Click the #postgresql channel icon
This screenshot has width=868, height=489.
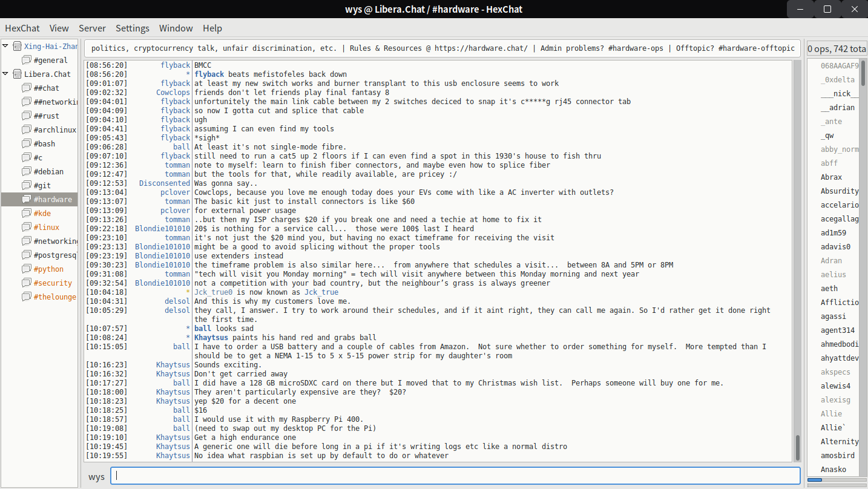27,255
